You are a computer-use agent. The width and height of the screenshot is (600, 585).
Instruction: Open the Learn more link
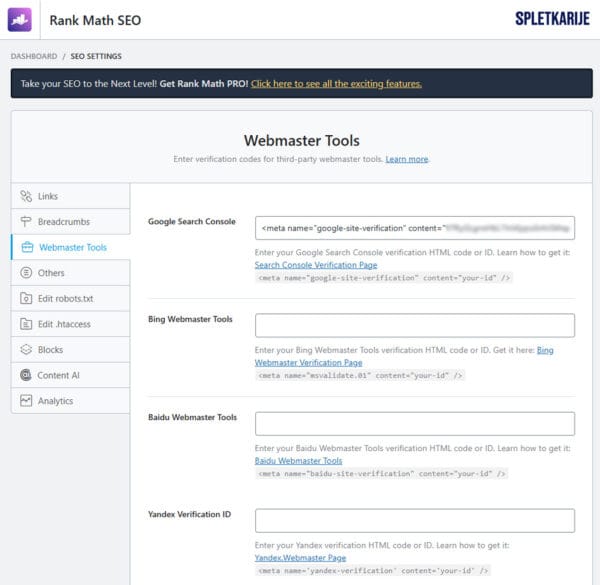[x=407, y=159]
